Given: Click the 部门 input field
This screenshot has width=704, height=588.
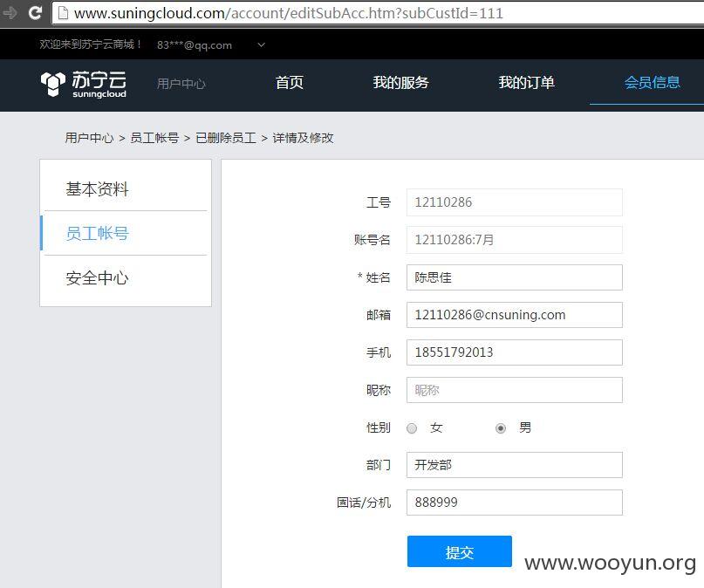Looking at the screenshot, I should click(x=515, y=465).
